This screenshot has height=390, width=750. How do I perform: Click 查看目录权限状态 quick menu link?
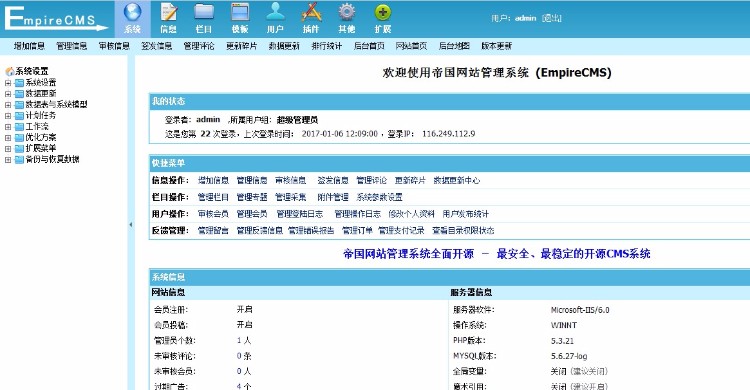pos(463,231)
